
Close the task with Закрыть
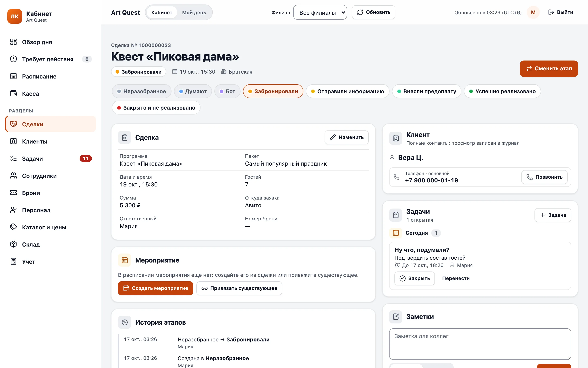pyautogui.click(x=414, y=278)
